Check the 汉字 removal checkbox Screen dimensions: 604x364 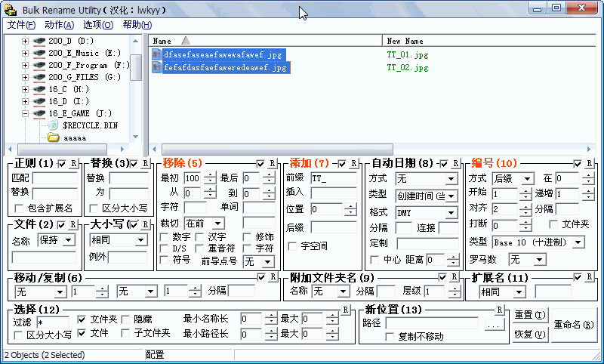pos(199,237)
